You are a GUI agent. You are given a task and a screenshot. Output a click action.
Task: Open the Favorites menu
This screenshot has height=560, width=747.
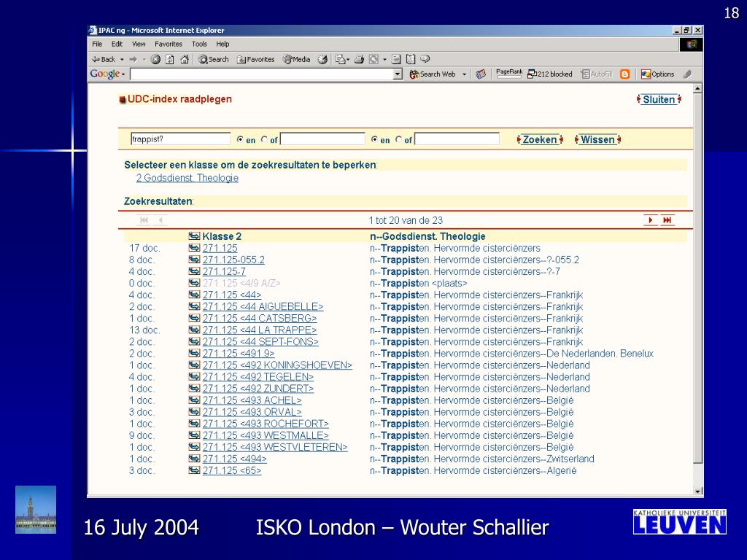[x=169, y=44]
